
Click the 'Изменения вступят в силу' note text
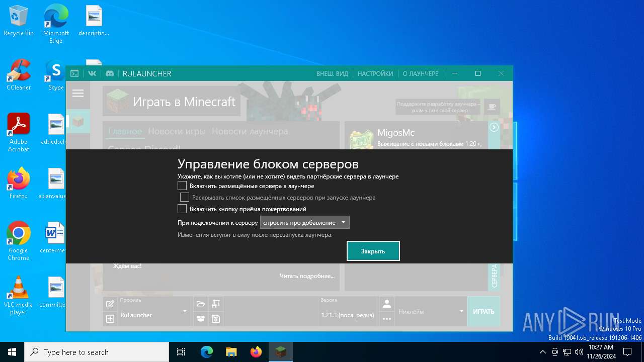(255, 235)
